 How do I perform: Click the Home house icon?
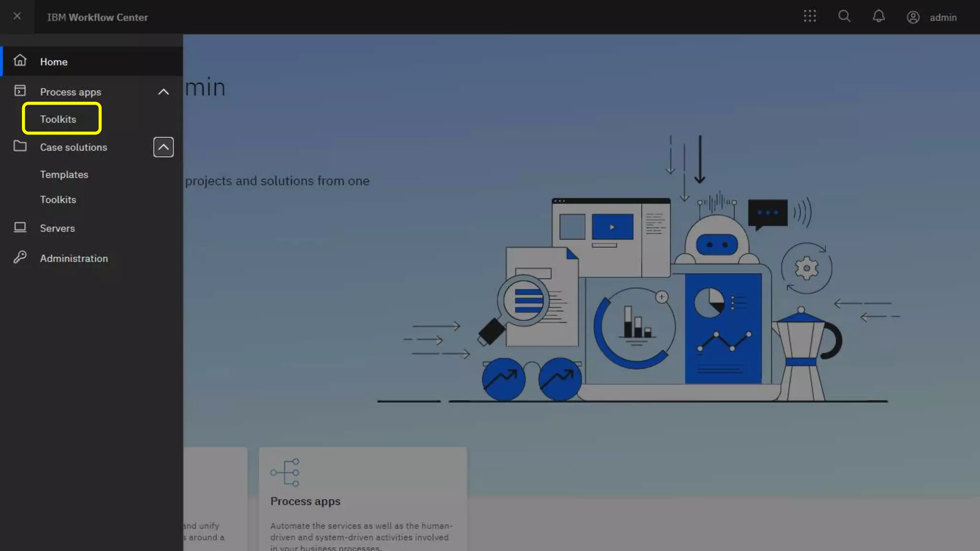[20, 61]
